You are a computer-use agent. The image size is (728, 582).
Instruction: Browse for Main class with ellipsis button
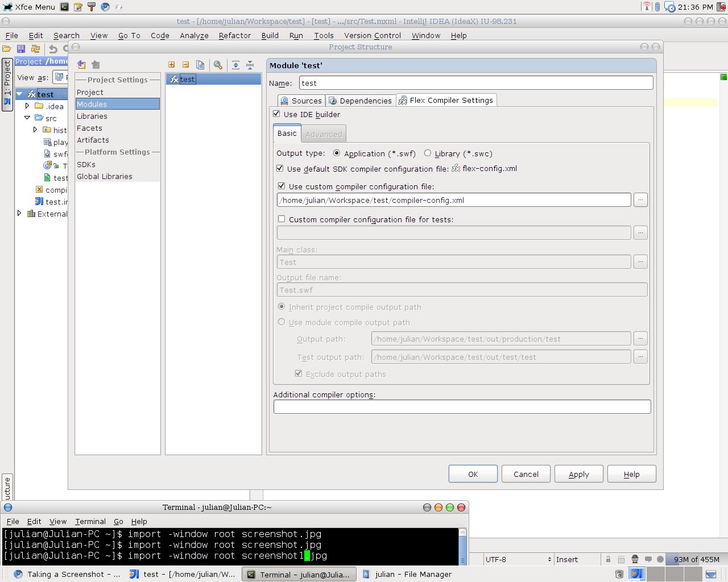pyautogui.click(x=640, y=261)
